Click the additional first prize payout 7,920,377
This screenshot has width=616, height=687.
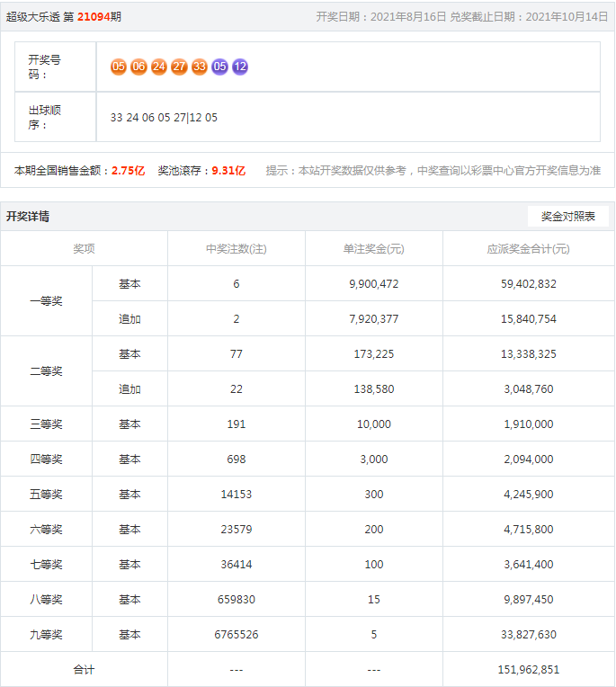374,319
